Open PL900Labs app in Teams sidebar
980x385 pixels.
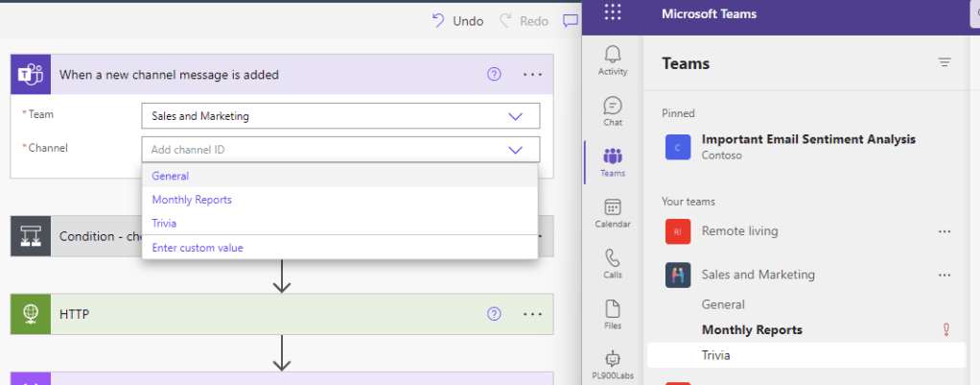[x=613, y=365]
